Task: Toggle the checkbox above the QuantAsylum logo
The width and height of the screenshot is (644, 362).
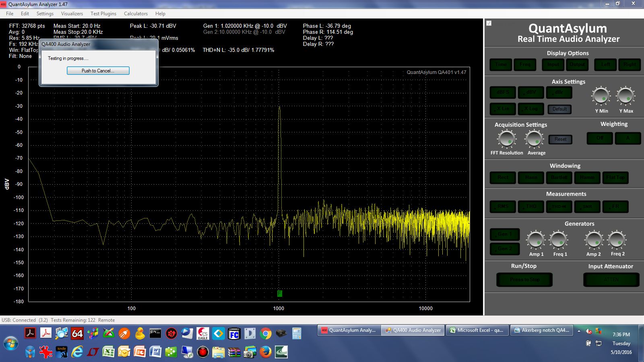Action: click(489, 23)
